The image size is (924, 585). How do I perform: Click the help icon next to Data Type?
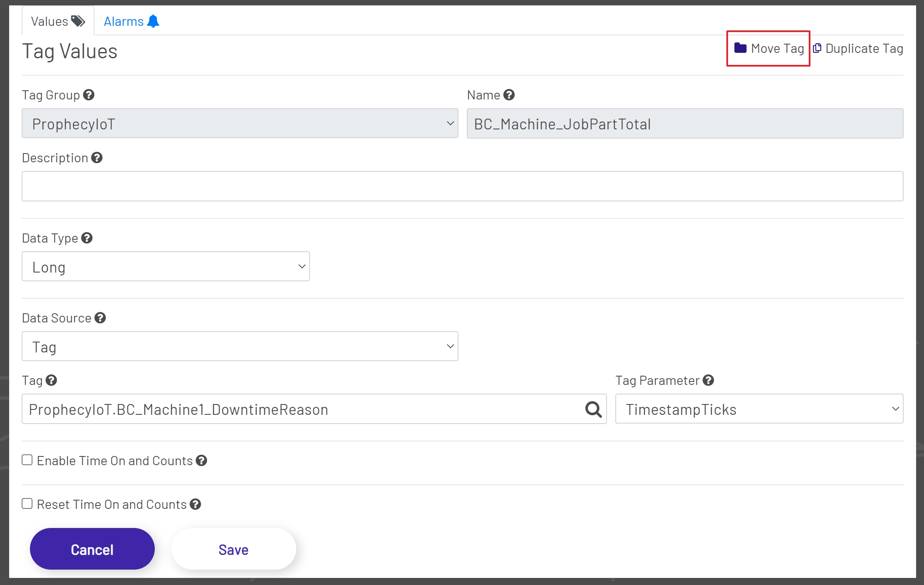[87, 238]
